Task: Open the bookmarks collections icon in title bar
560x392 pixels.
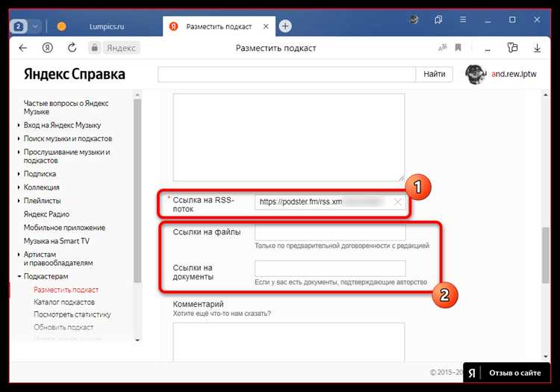Action: (x=438, y=19)
